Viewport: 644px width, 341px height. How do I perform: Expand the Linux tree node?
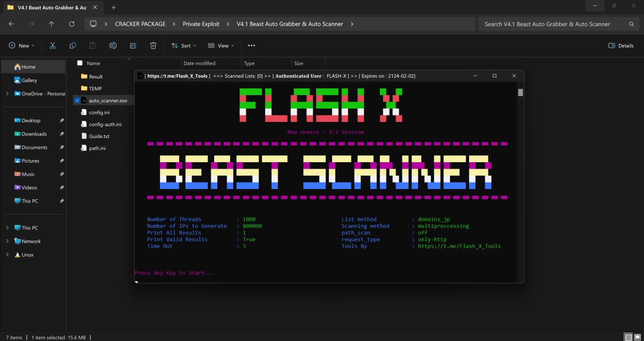pos(7,255)
